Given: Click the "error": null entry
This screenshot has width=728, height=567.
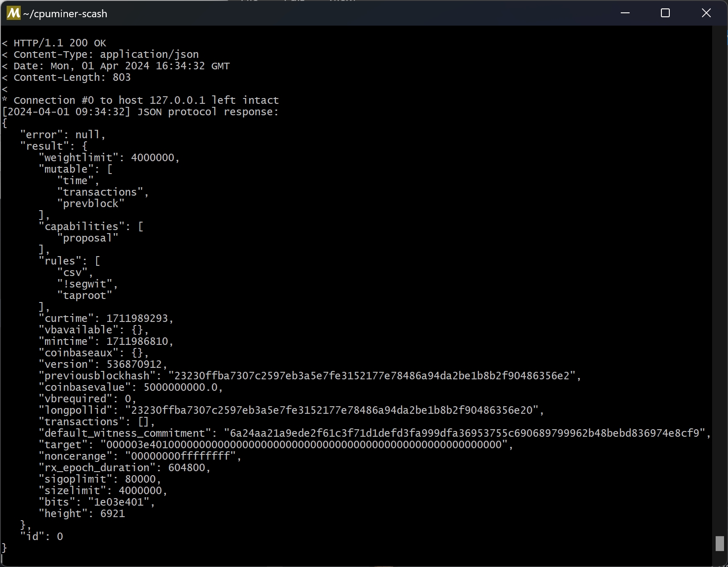Looking at the screenshot, I should click(x=63, y=135).
